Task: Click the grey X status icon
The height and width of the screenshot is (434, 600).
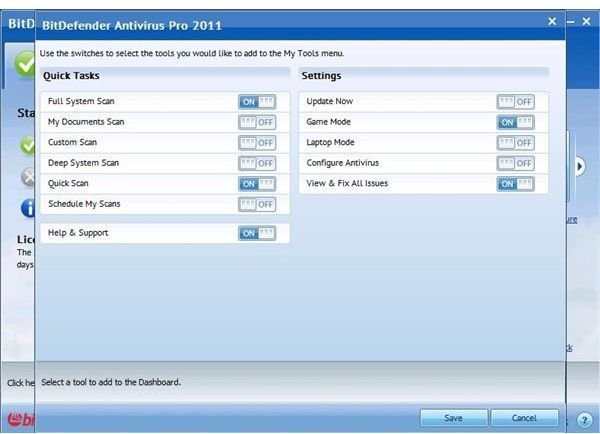Action: pyautogui.click(x=28, y=177)
